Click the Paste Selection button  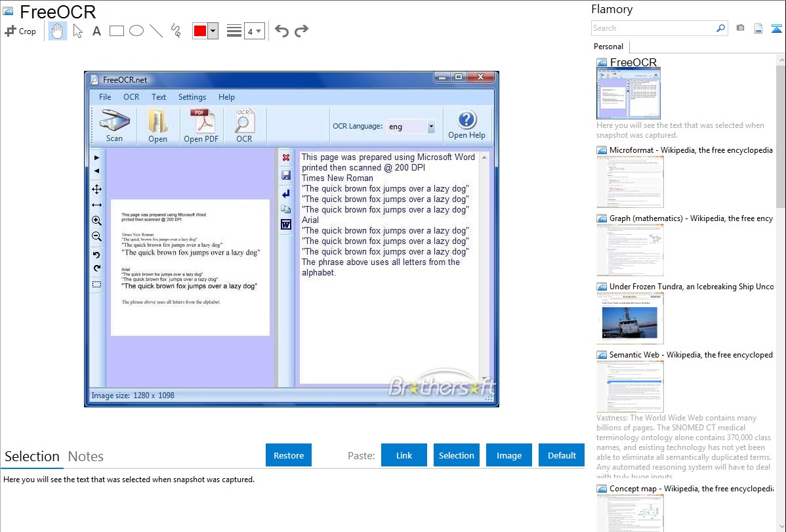tap(457, 455)
